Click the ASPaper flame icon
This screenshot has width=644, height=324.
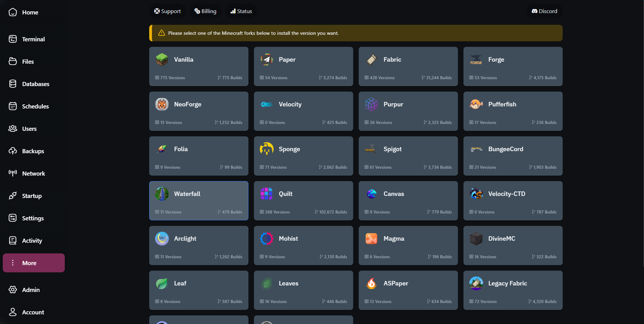[371, 283]
